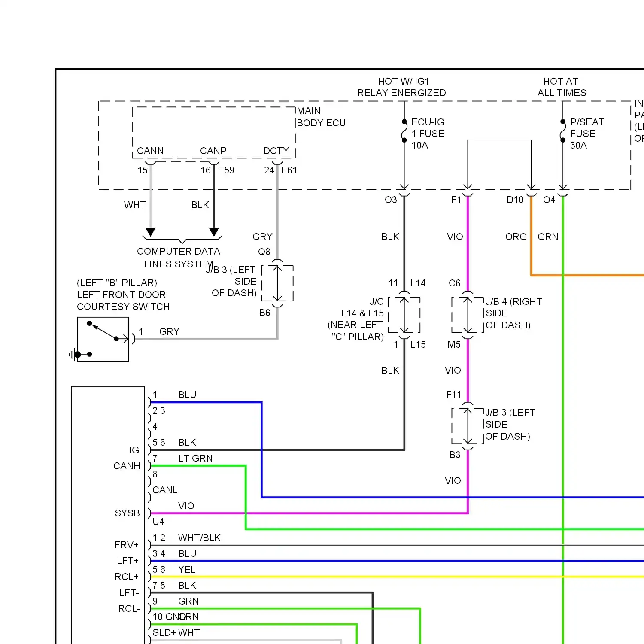Click 'L14 & L15' text

coord(362,313)
